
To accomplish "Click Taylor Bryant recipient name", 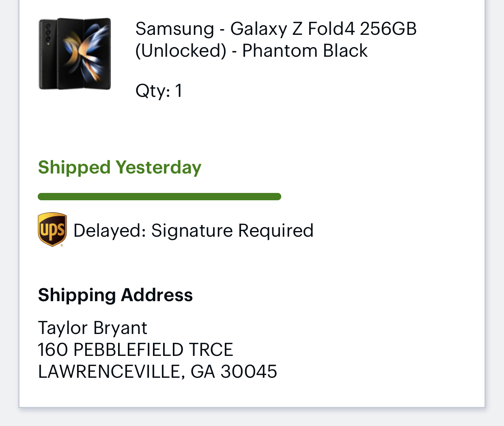I will [92, 328].
